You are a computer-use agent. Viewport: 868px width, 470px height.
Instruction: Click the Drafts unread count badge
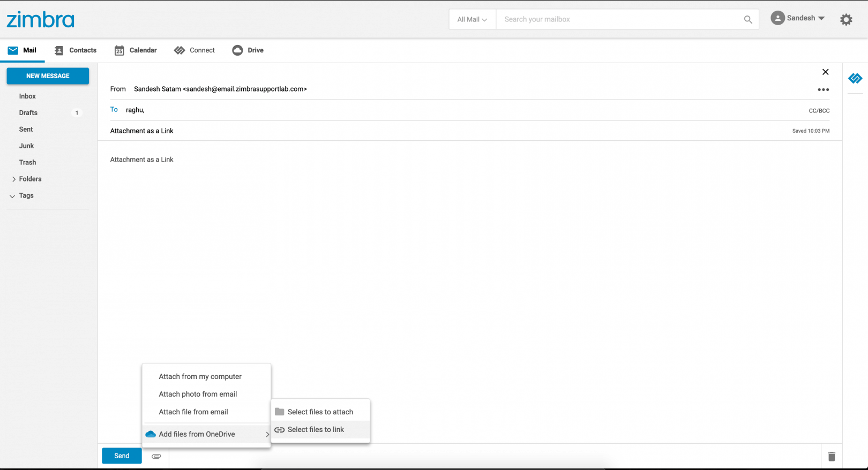point(77,113)
